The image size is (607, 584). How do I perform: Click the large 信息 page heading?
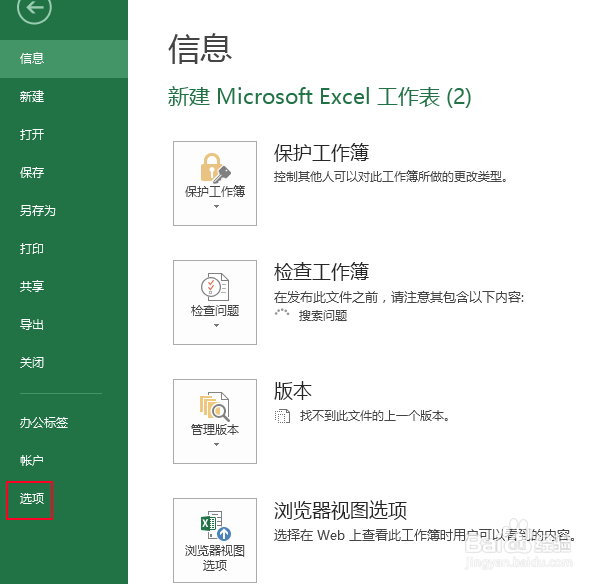200,49
